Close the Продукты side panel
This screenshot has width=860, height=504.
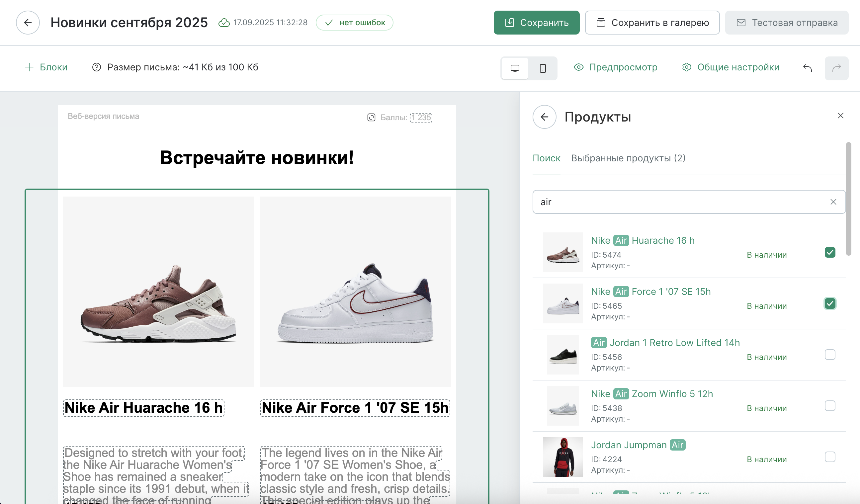click(840, 116)
